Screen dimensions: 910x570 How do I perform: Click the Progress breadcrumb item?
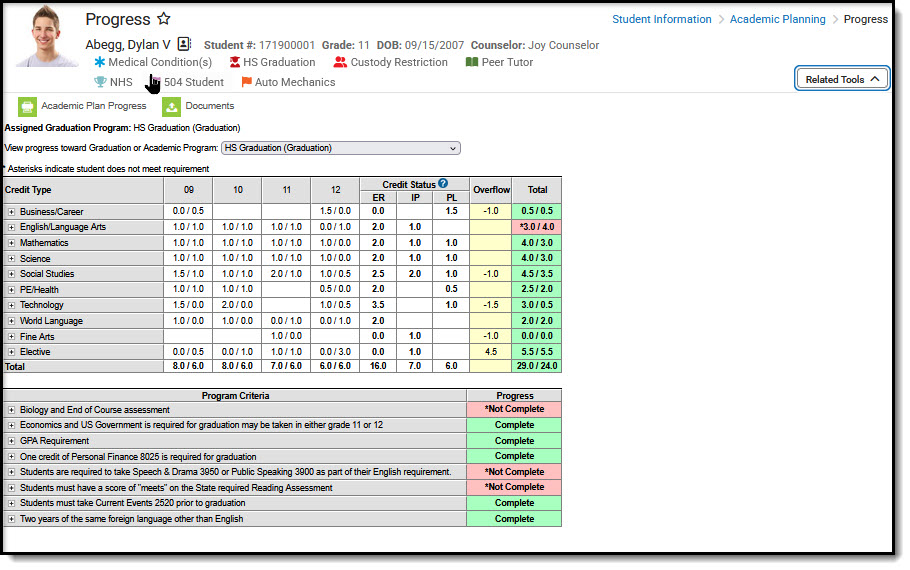pyautogui.click(x=865, y=19)
